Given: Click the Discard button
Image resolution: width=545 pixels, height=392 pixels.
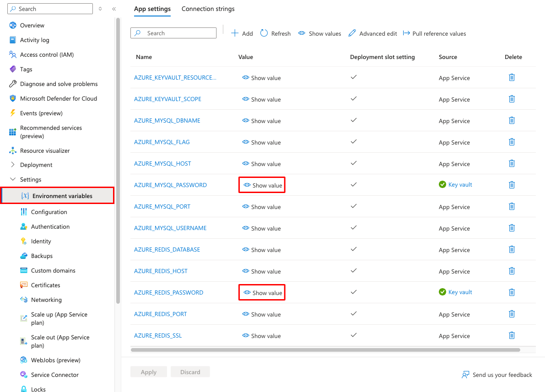Looking at the screenshot, I should coord(190,372).
